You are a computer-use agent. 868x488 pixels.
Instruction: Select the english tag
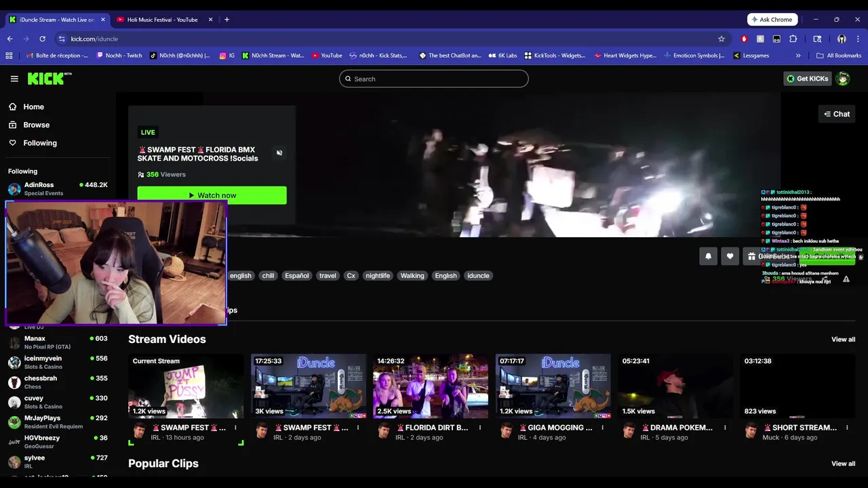pos(240,276)
